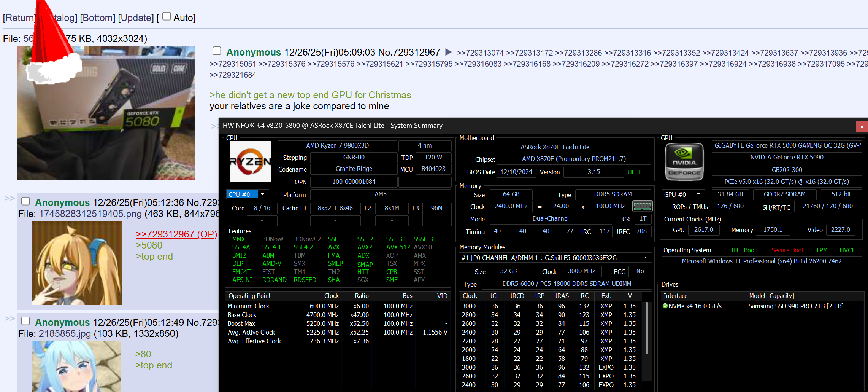
Task: Click the green memory module icon beside 100.0 MHz
Action: pos(643,206)
